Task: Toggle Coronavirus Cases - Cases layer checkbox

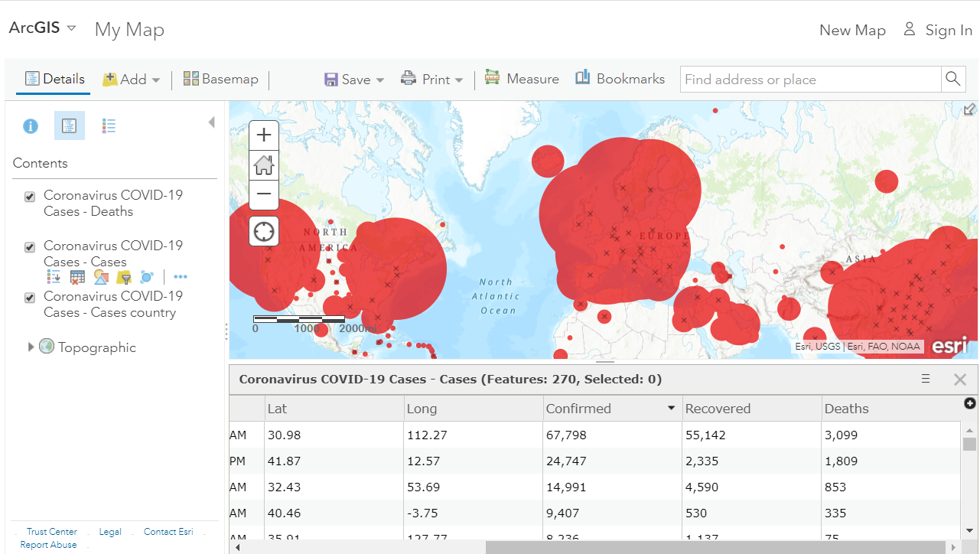Action: pos(30,247)
